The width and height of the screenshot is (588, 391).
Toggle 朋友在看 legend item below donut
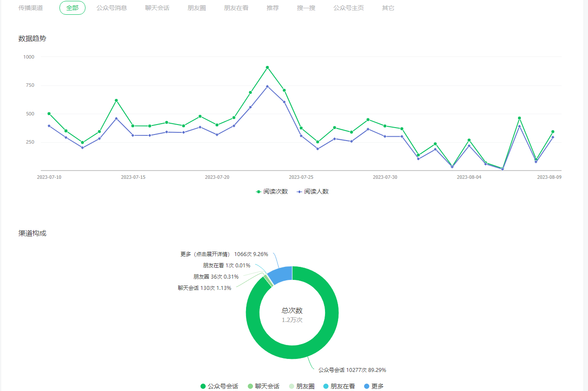coord(339,386)
